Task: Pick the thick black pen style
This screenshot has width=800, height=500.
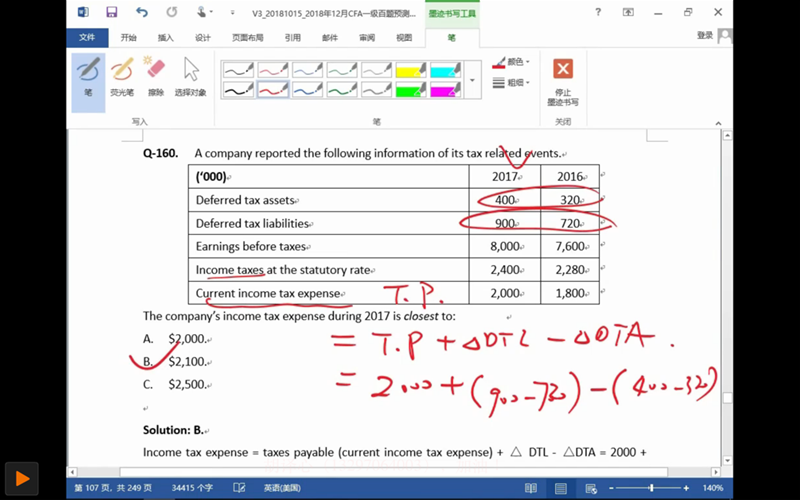Action: [239, 89]
